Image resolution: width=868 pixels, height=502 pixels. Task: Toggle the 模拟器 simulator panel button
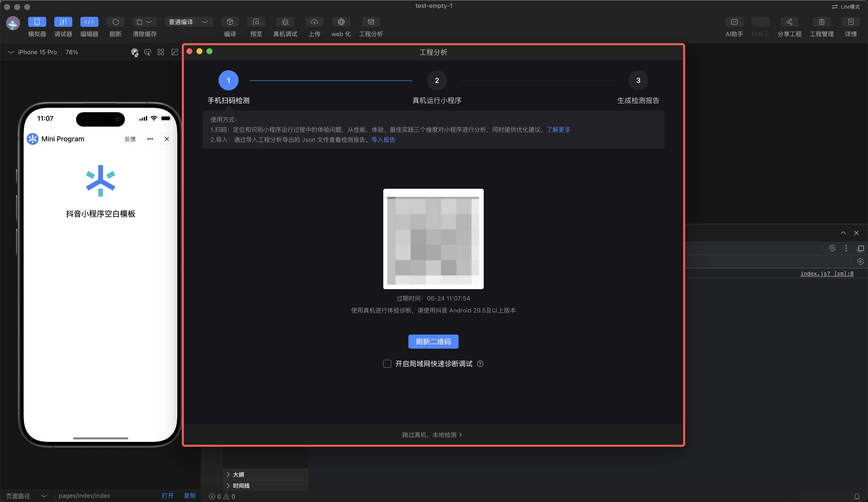[37, 22]
